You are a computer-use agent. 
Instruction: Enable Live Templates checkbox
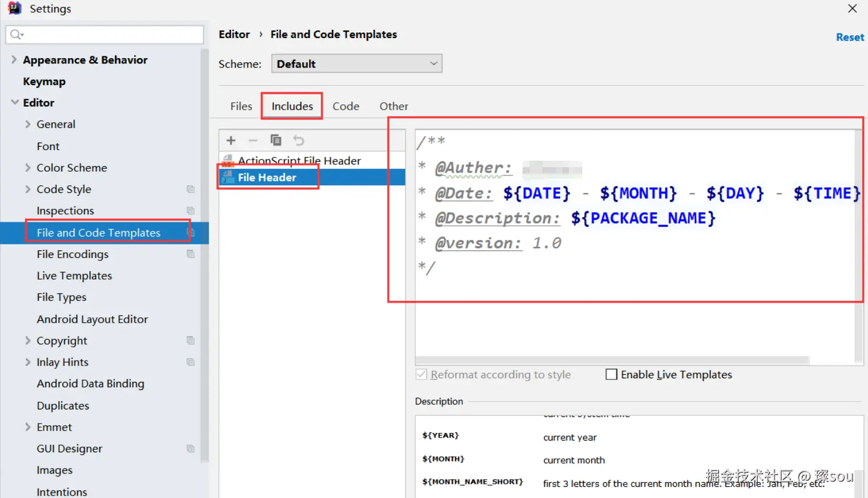coord(611,374)
